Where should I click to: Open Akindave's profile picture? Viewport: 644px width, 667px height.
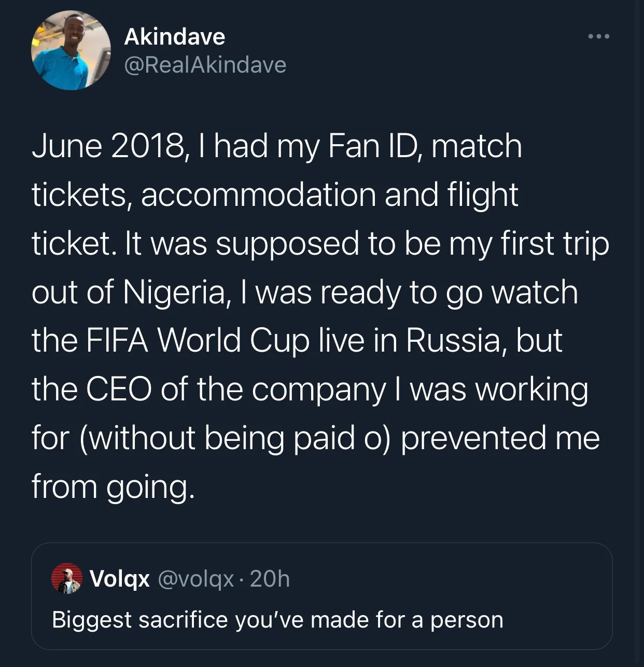pyautogui.click(x=71, y=50)
